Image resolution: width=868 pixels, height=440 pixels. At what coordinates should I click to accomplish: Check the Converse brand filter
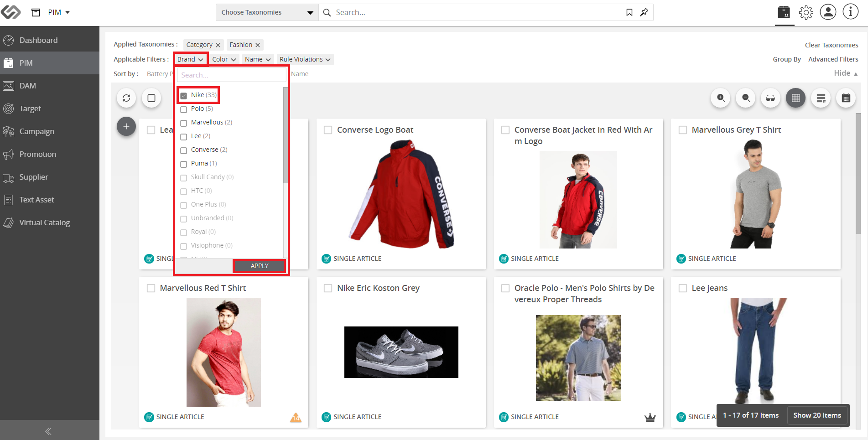coord(184,150)
